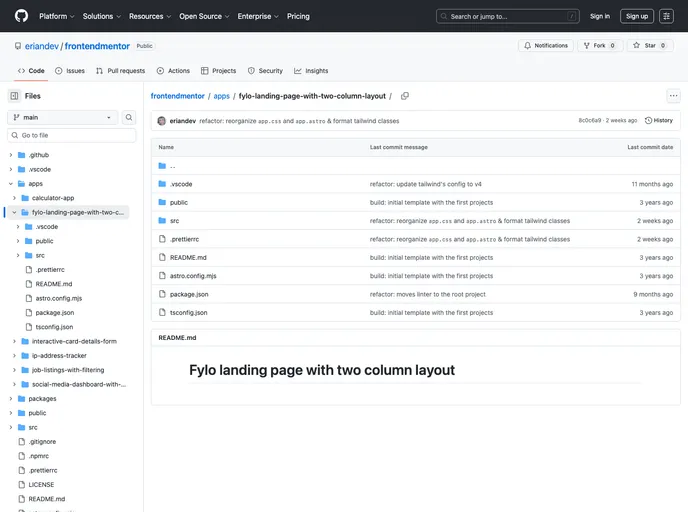Click the search files magnifier icon
Viewport: 688px width, 512px height.
129,117
